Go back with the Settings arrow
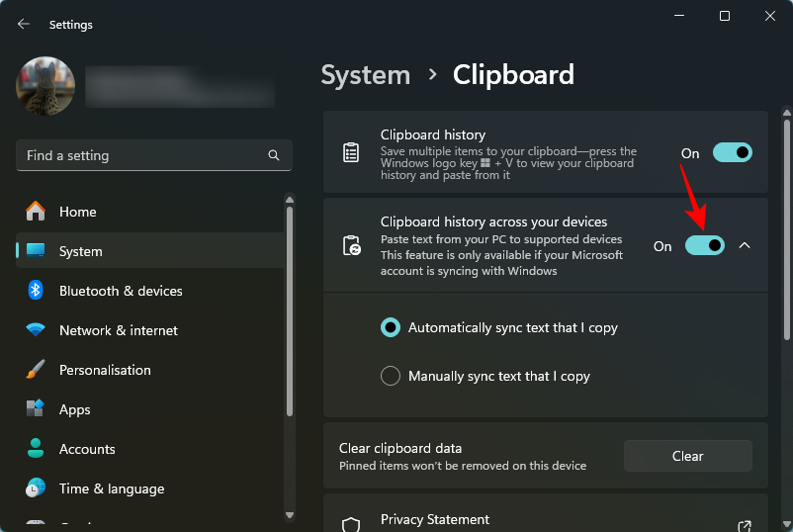 (24, 24)
